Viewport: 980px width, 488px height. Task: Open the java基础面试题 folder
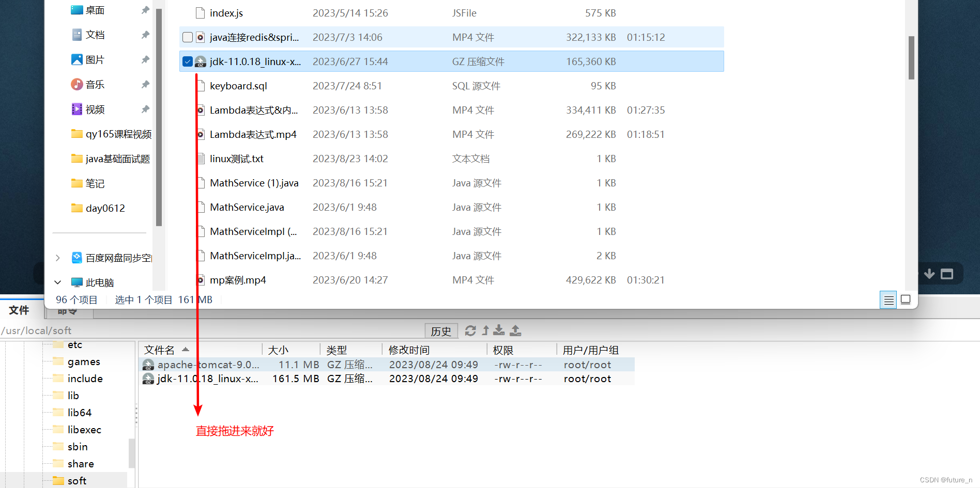click(111, 159)
